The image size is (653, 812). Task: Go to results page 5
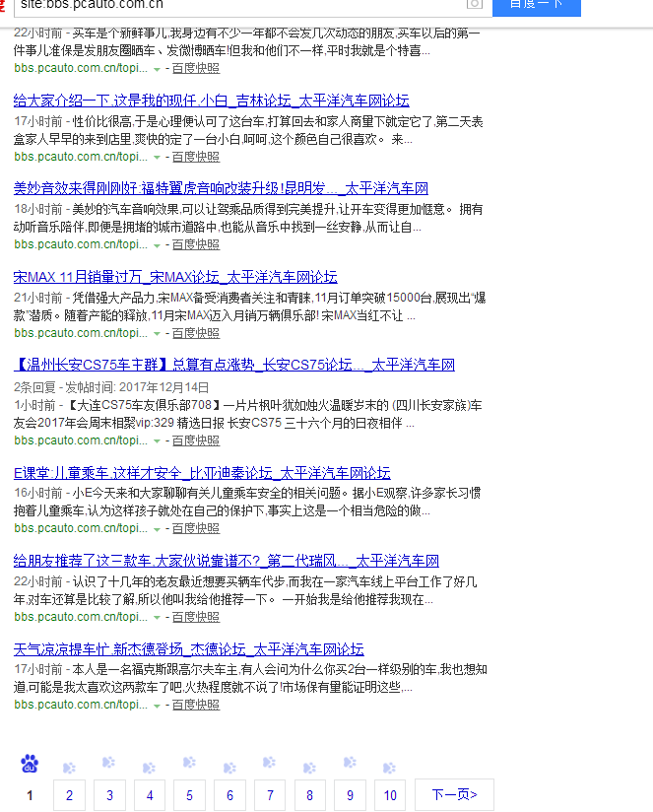pyautogui.click(x=189, y=795)
